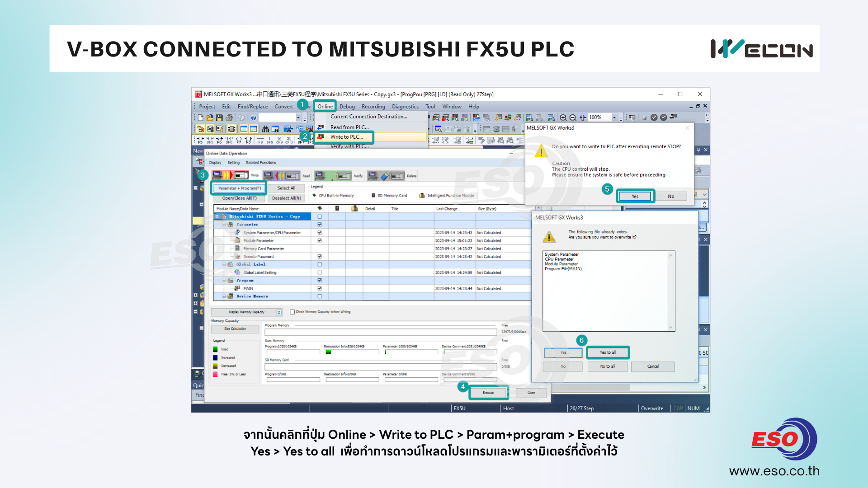Expand the Display Memory Capacity chevron
This screenshot has height=488, width=868.
point(279,312)
